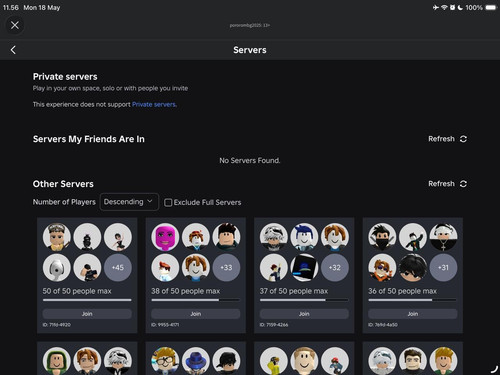Click refresh icon beside Other Servers
Image resolution: width=500 pixels, height=375 pixels.
click(x=463, y=184)
